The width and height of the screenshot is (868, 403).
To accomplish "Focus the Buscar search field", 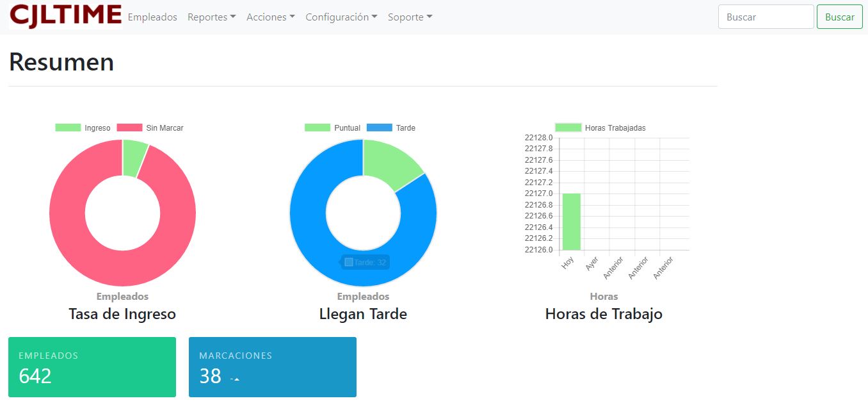I will pyautogui.click(x=766, y=17).
